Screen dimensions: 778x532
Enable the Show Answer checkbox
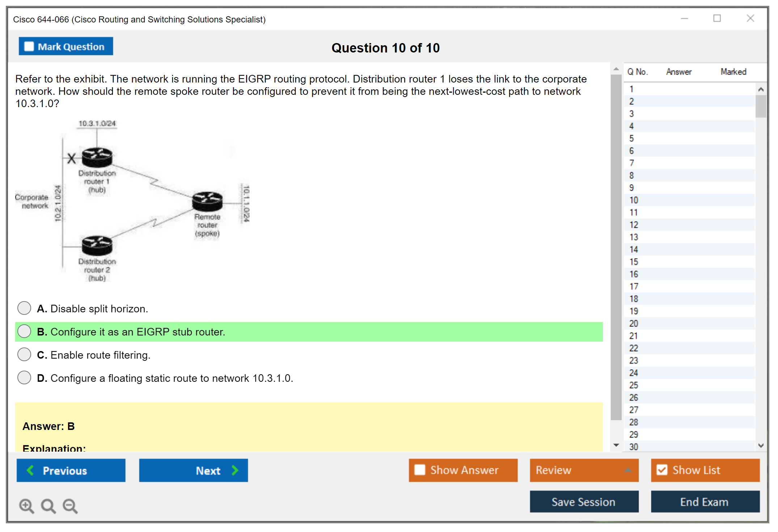tap(420, 470)
